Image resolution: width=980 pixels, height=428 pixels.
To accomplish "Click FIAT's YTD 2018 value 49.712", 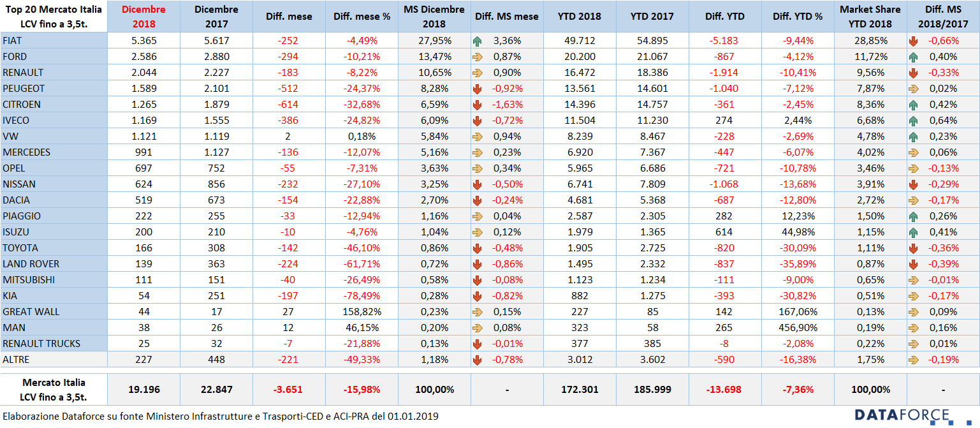I will coord(580,41).
